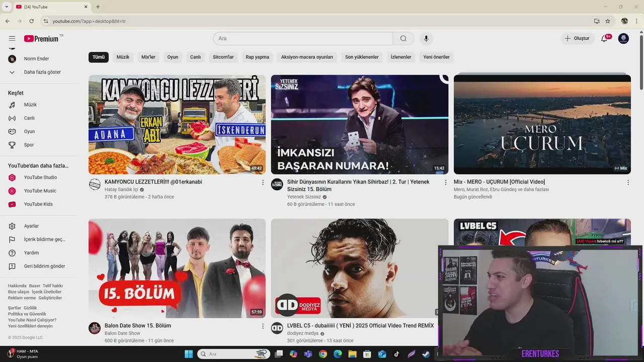Open more options for KAMYONCU LEZZETLERİ video

tap(263, 183)
